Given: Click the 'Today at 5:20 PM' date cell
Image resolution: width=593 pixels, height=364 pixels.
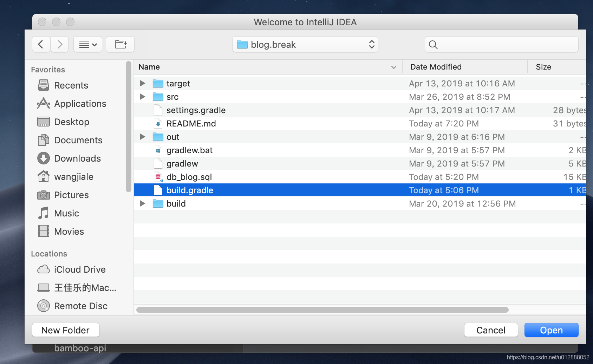Looking at the screenshot, I should pos(444,177).
